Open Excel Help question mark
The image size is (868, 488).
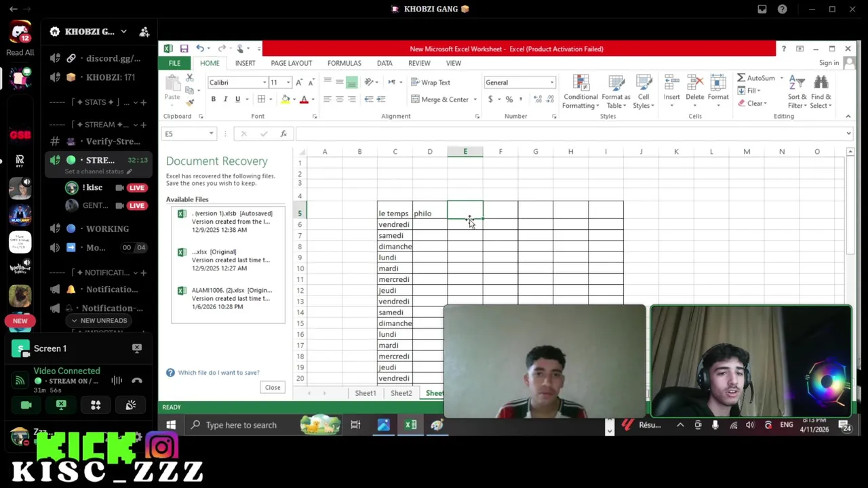pos(783,49)
